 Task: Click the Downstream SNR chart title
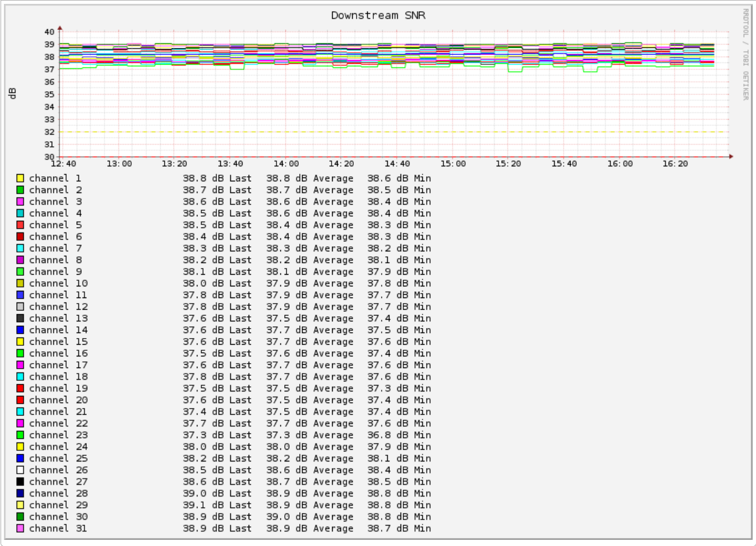coord(378,16)
